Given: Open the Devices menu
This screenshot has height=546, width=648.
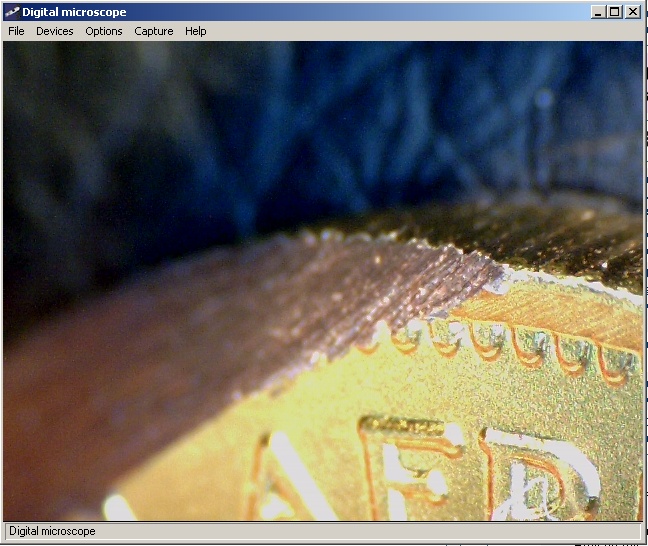Looking at the screenshot, I should coord(55,31).
